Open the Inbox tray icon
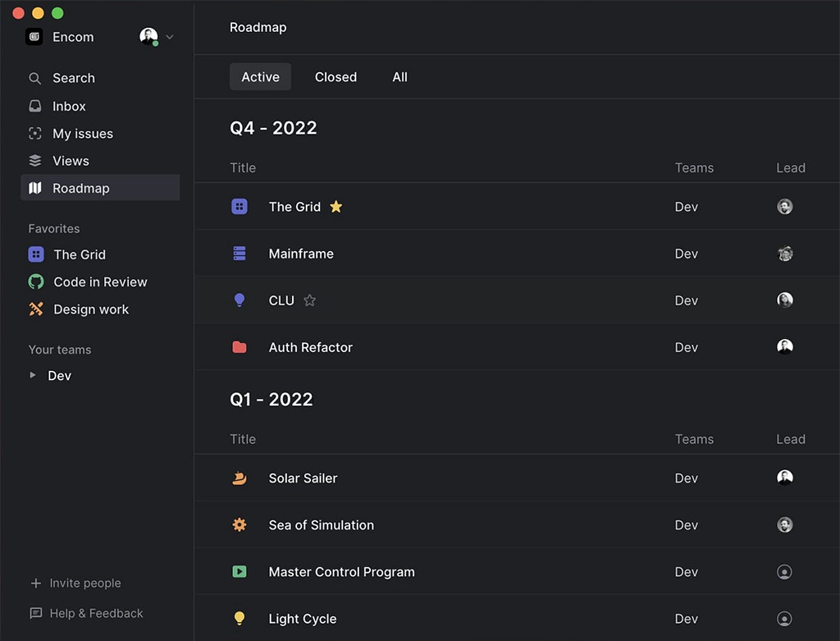 pos(34,106)
